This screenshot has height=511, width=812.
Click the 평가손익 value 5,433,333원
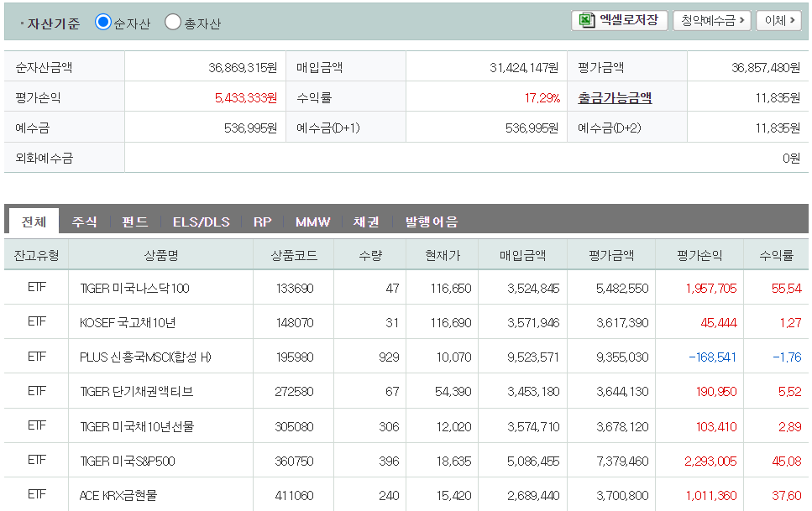pyautogui.click(x=246, y=97)
